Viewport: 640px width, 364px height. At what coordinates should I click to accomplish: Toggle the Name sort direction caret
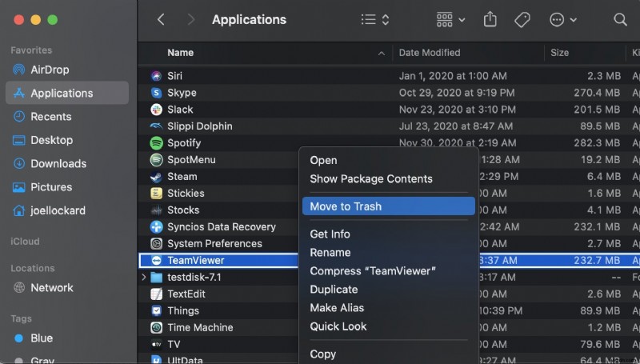point(382,53)
